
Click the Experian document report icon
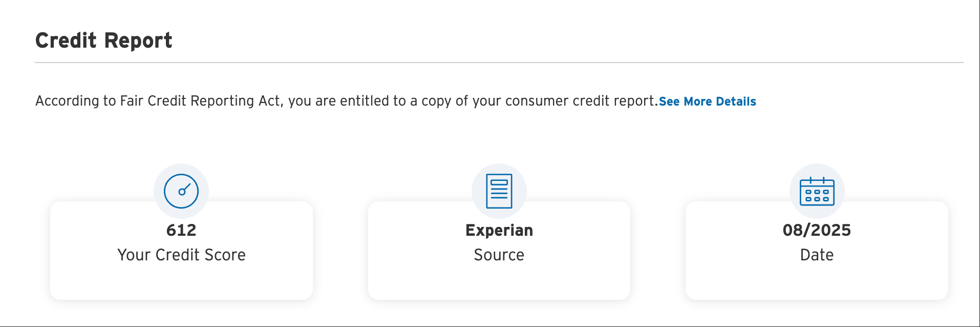point(499,191)
